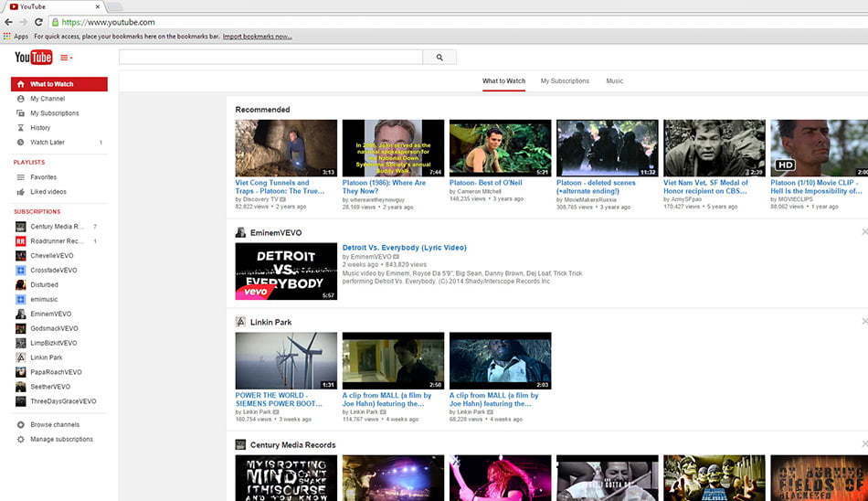Open PapaRoachVEVO subscription

tap(56, 372)
